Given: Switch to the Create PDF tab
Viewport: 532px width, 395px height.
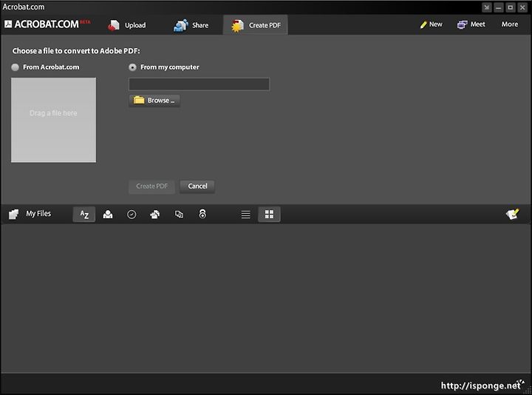Looking at the screenshot, I should coord(256,25).
